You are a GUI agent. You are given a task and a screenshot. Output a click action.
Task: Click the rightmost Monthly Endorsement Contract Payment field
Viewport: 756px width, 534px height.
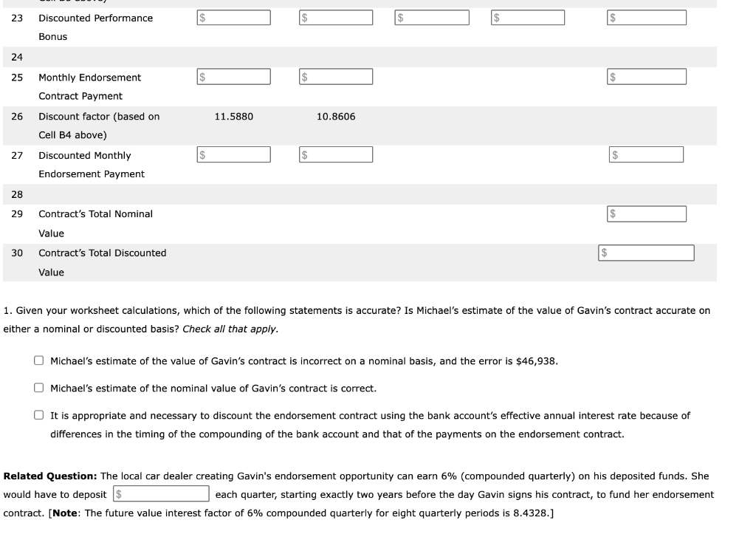click(x=646, y=76)
